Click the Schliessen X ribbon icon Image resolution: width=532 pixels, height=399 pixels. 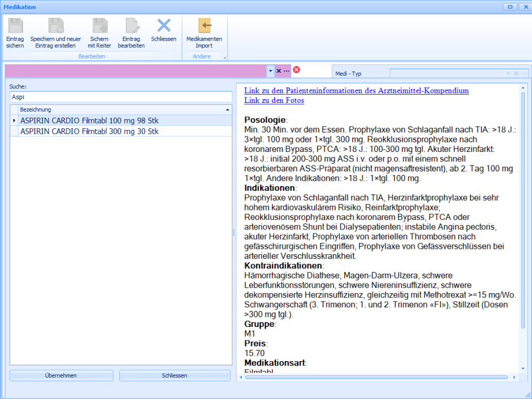coord(164,25)
